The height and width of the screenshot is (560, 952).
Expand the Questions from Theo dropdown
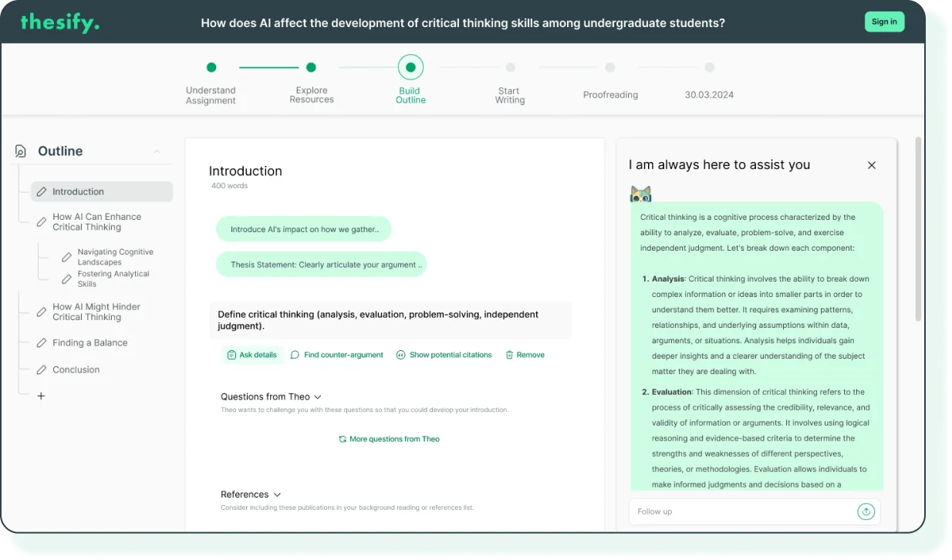point(318,397)
